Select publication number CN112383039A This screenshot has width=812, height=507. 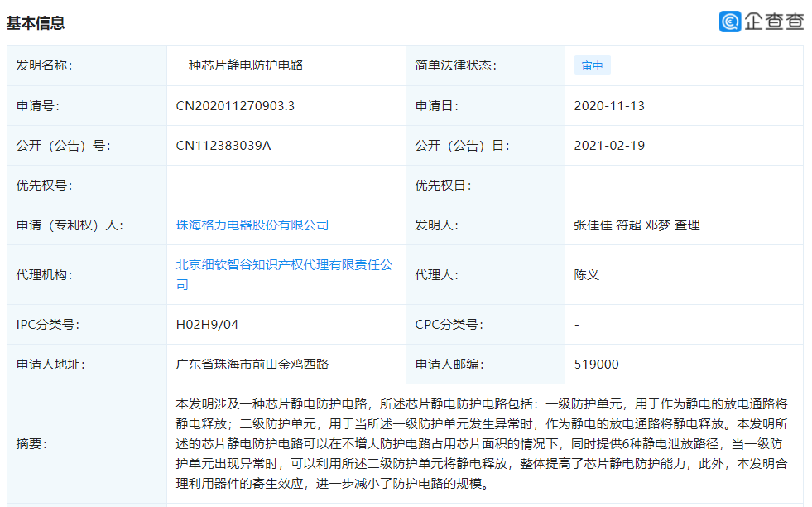[223, 146]
